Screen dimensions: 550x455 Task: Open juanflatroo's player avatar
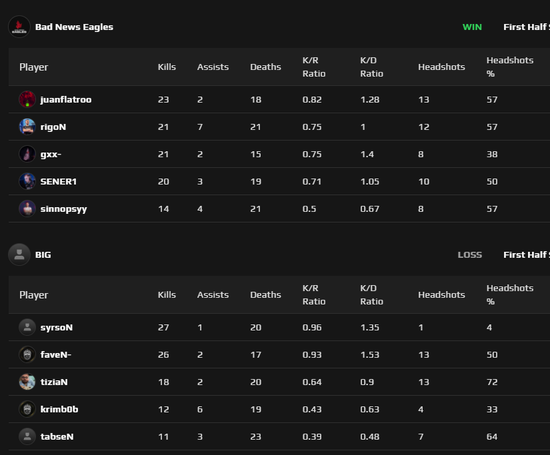click(x=27, y=99)
